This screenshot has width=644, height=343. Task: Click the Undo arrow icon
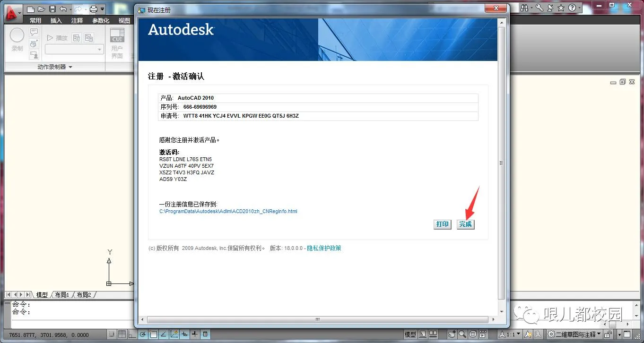(63, 9)
